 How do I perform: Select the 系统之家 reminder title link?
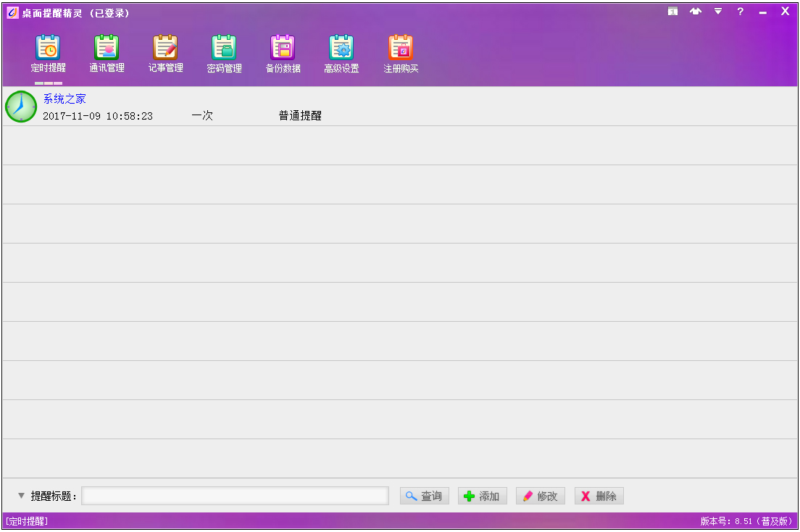(64, 99)
